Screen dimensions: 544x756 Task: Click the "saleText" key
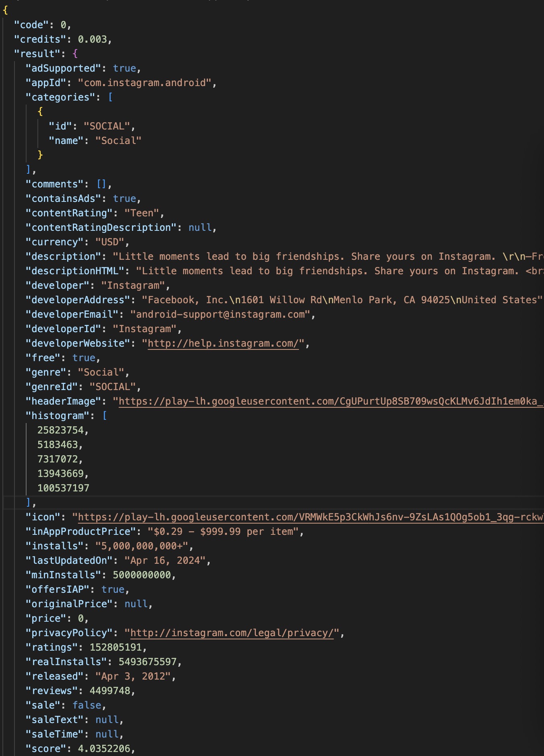[x=55, y=720]
